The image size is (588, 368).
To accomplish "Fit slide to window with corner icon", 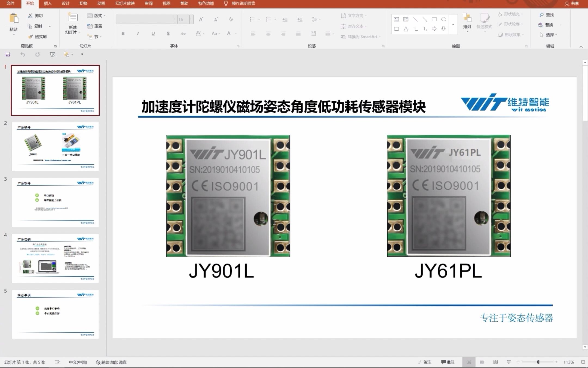I will (583, 362).
